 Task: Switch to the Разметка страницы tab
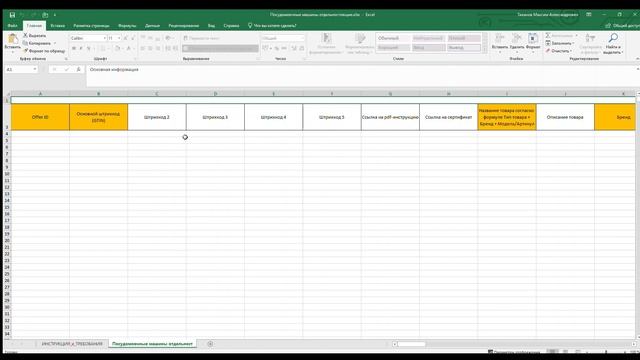tap(91, 25)
